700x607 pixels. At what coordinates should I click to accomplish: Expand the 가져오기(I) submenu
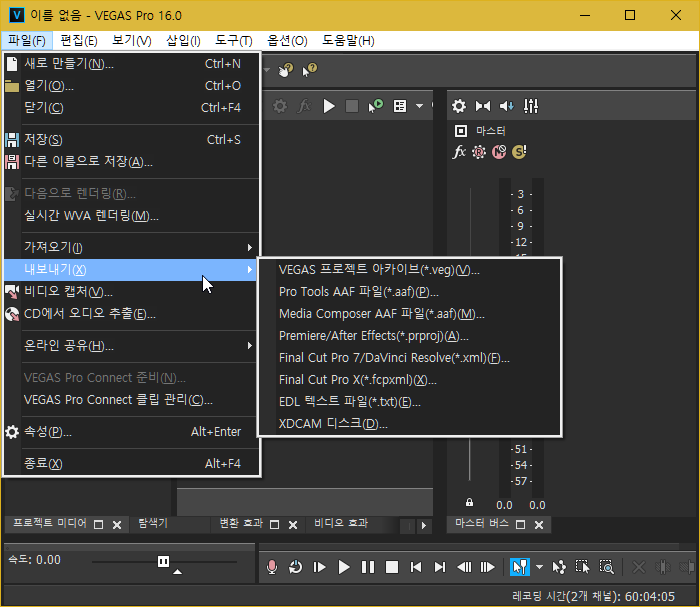point(132,247)
